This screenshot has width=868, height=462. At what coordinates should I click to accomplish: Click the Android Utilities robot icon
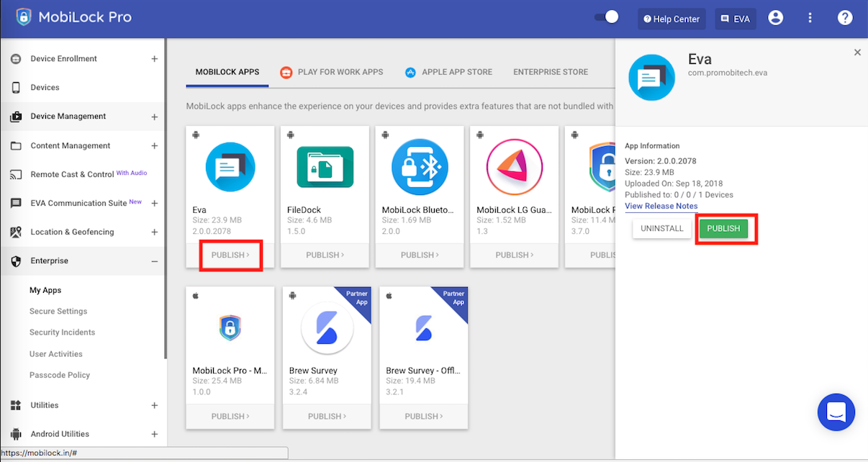pyautogui.click(x=16, y=434)
